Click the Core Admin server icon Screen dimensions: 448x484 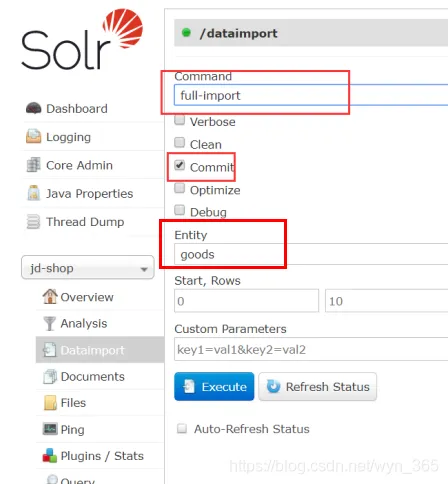point(34,165)
